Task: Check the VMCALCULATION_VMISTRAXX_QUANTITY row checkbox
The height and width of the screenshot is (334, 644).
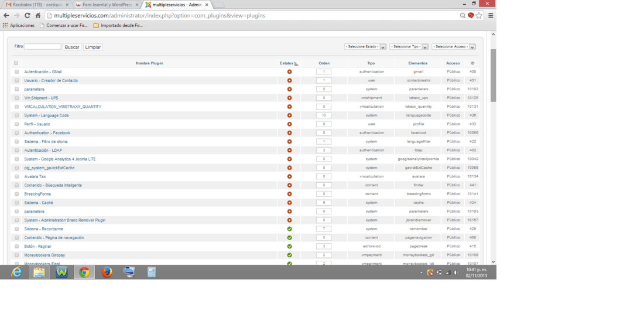Action: (16, 107)
